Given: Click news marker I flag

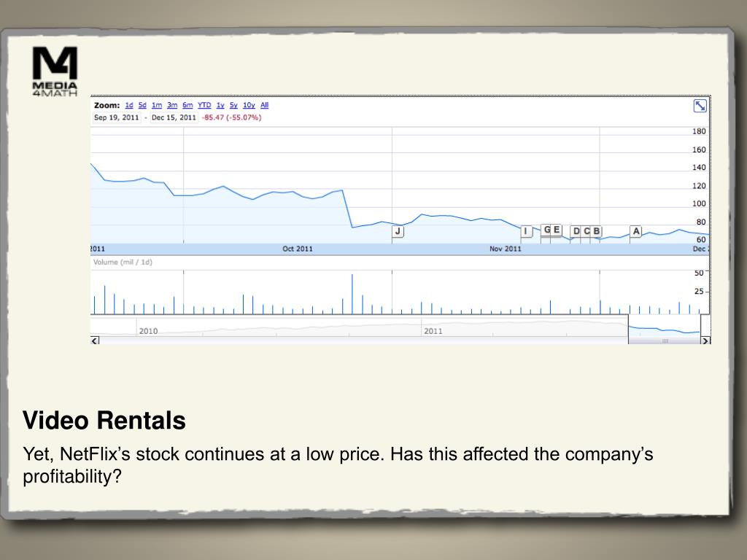Looking at the screenshot, I should point(526,231).
